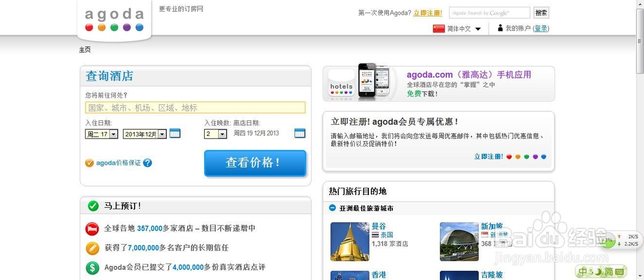The width and height of the screenshot is (644, 280).
Task: Click the Bangkok golden temple thumbnail
Action: (x=350, y=241)
